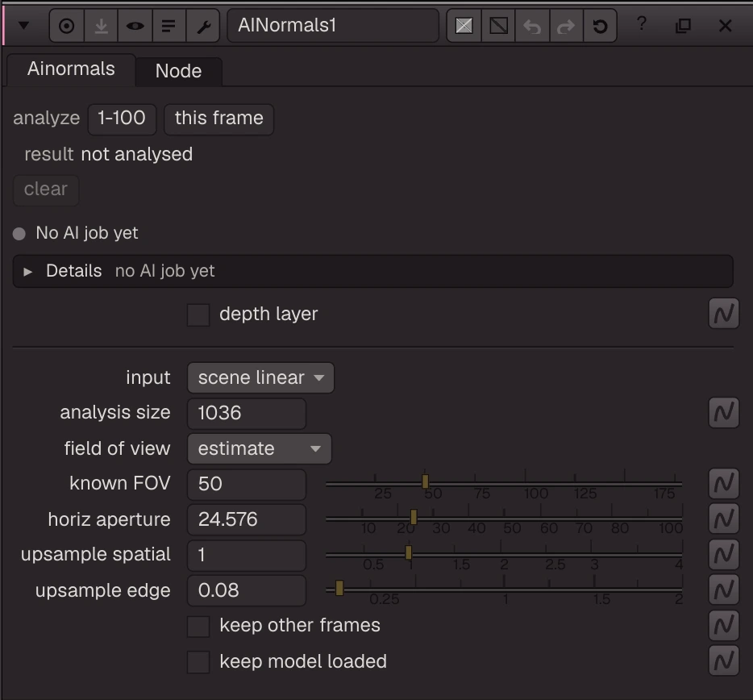This screenshot has width=753, height=700.
Task: Open animation menu for upsample edge
Action: pyautogui.click(x=724, y=590)
